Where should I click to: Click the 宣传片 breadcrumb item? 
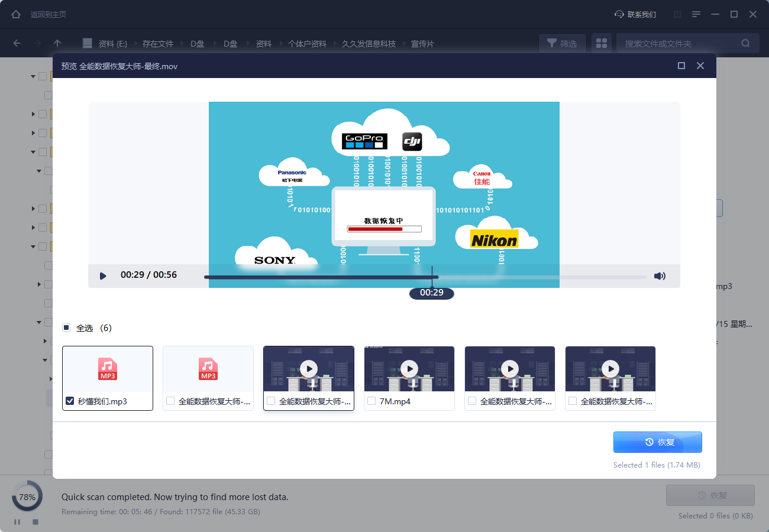422,44
